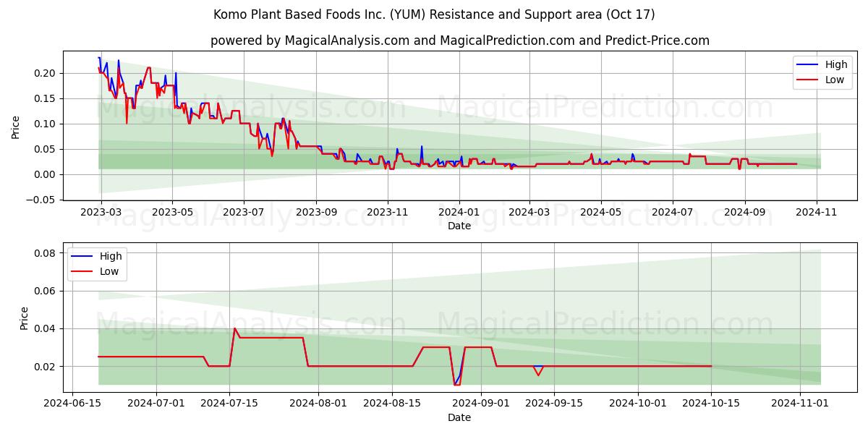Click the 2023-07 date tick label
Viewport: 868px width, 434px height.
coord(244,213)
